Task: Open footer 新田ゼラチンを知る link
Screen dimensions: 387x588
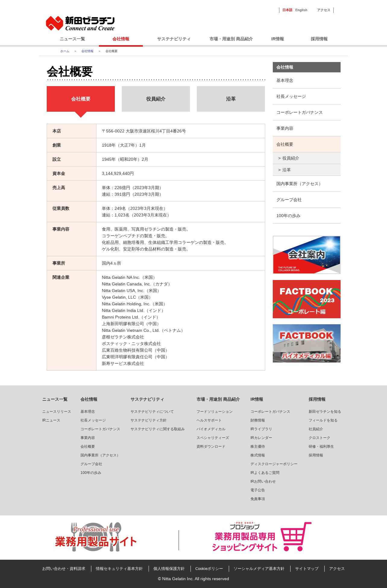Action: [325, 412]
